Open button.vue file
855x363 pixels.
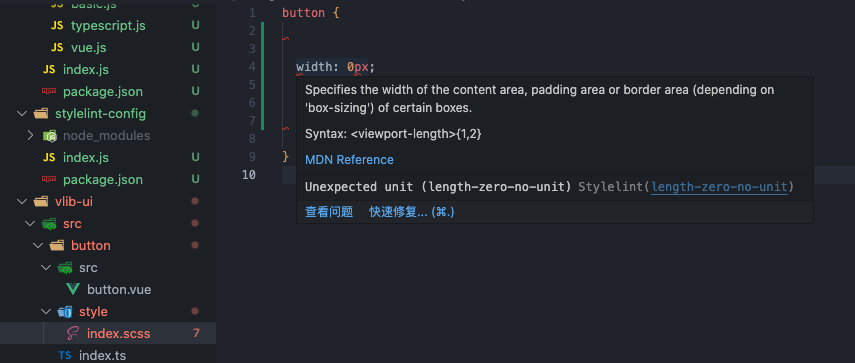coord(119,289)
